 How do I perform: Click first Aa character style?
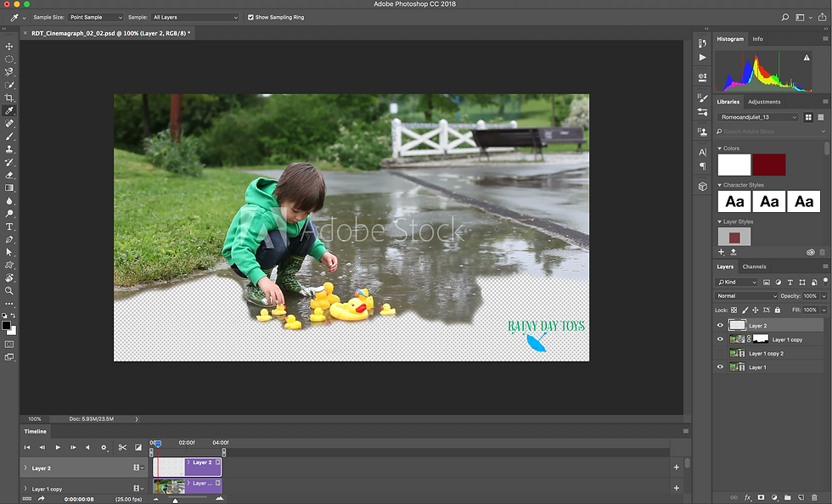click(734, 202)
